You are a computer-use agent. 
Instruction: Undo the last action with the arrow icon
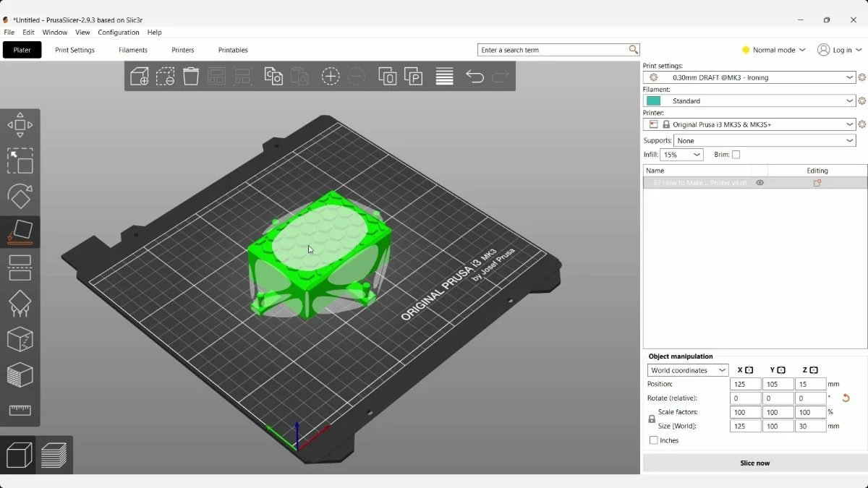pyautogui.click(x=475, y=76)
